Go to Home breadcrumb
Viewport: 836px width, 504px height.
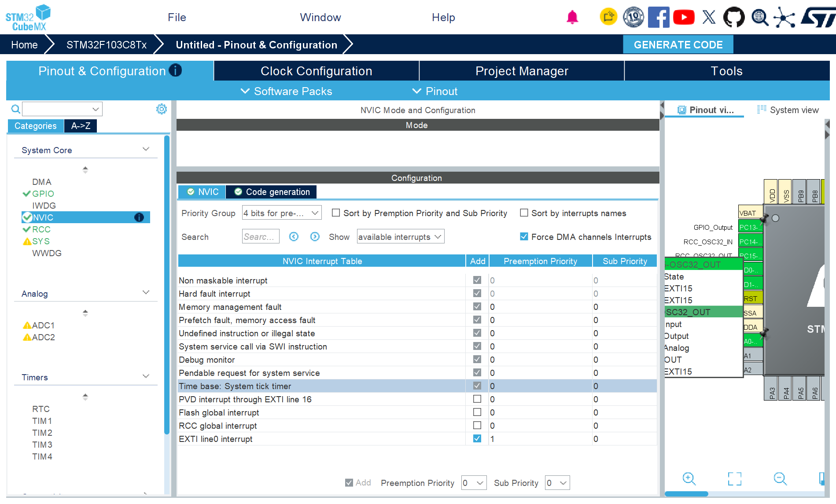(x=25, y=44)
